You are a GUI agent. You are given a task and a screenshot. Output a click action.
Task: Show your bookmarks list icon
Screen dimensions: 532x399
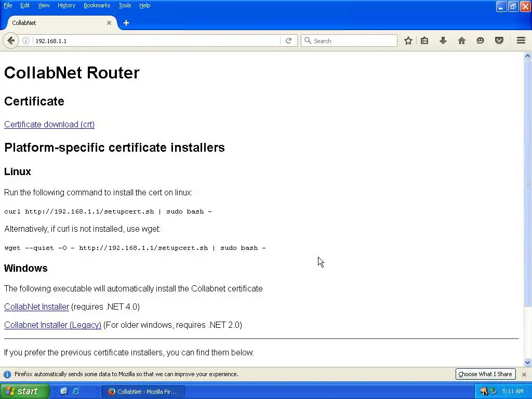coord(424,41)
